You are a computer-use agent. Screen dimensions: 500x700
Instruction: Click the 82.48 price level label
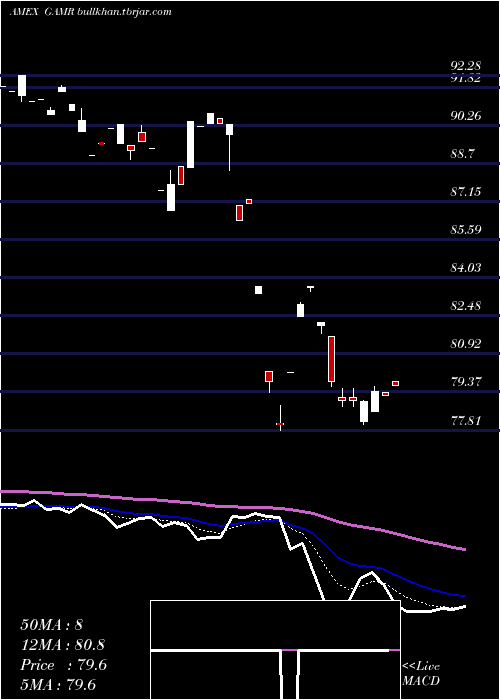tap(466, 306)
